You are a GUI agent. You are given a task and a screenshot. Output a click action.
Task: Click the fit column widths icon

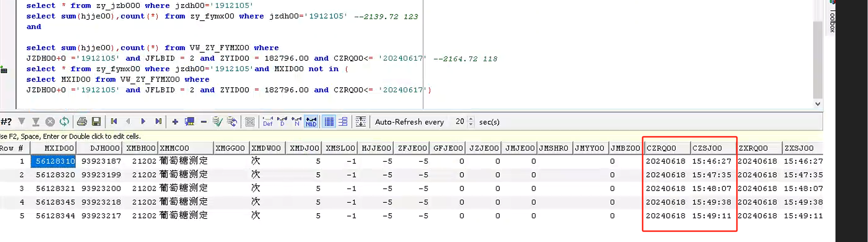361,122
